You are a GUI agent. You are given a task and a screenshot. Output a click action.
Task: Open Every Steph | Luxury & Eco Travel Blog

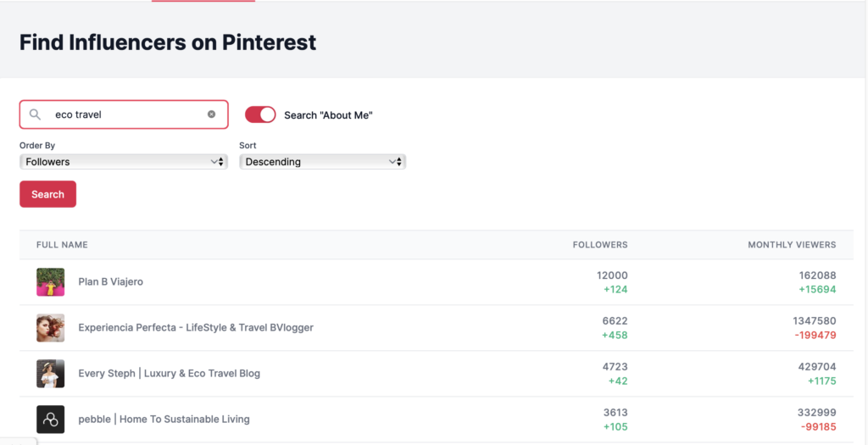170,374
